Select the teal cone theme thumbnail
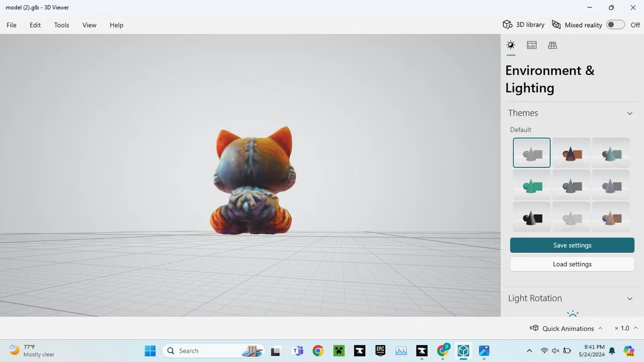 (x=611, y=153)
